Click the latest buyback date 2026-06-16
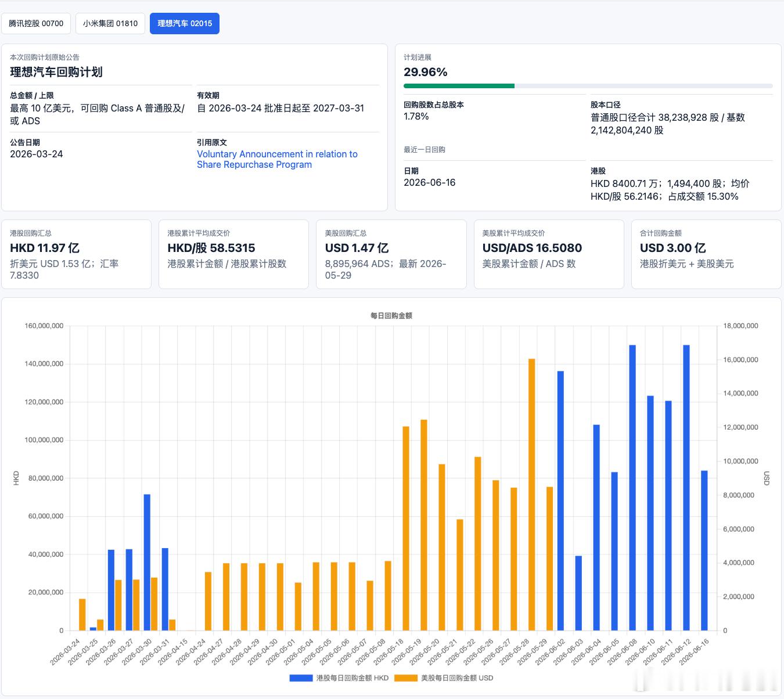784x699 pixels. [430, 182]
